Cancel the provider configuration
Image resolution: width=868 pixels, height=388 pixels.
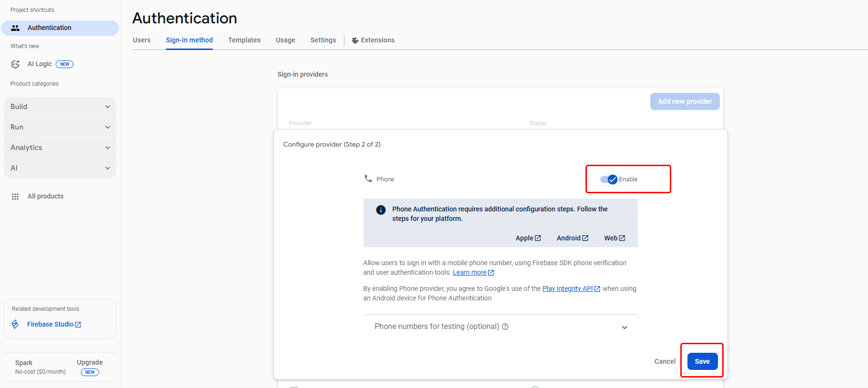665,361
